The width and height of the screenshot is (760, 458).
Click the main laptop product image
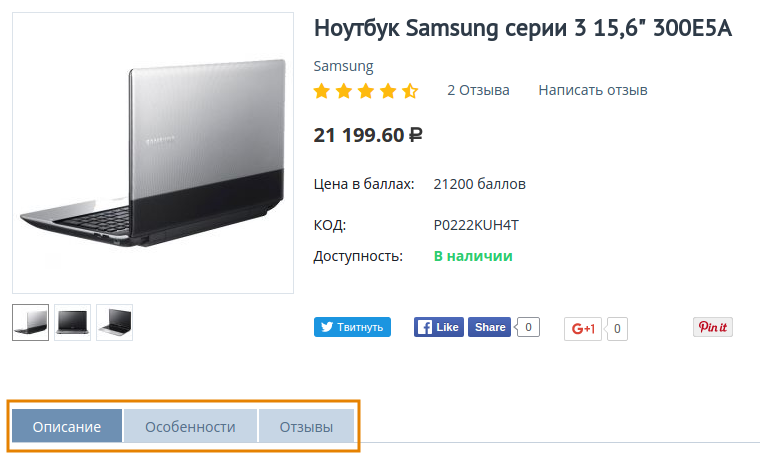click(x=153, y=153)
